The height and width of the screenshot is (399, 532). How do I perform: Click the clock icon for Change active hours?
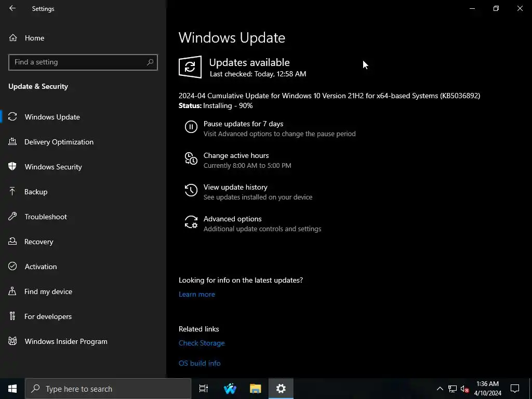(x=191, y=158)
